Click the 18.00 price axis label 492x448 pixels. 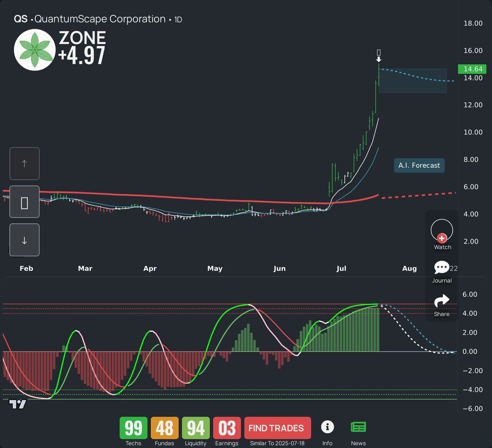click(x=473, y=23)
